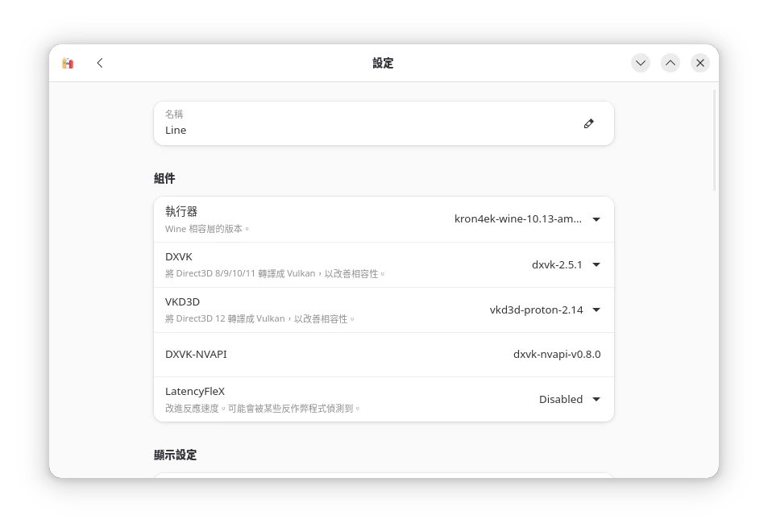Viewport: 768px width, 532px height.
Task: Click the Bottles app icon in header
Action: [68, 63]
